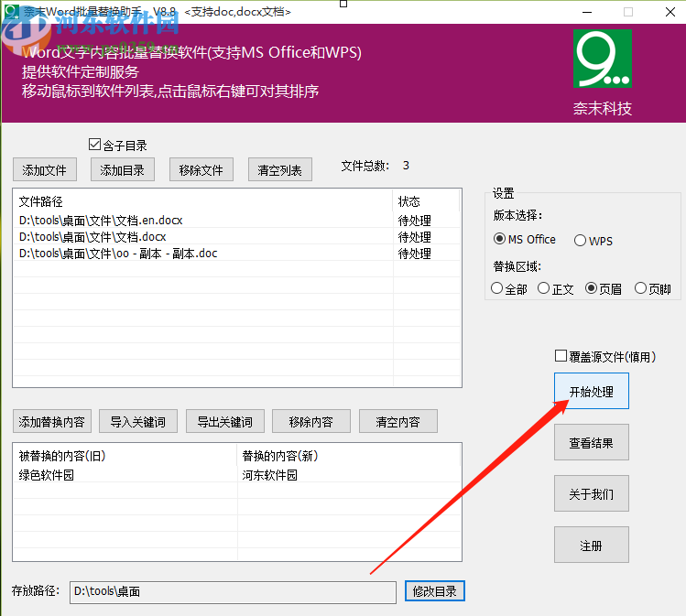686x616 pixels.
Task: Click the 修改目录 button
Action: click(x=435, y=591)
